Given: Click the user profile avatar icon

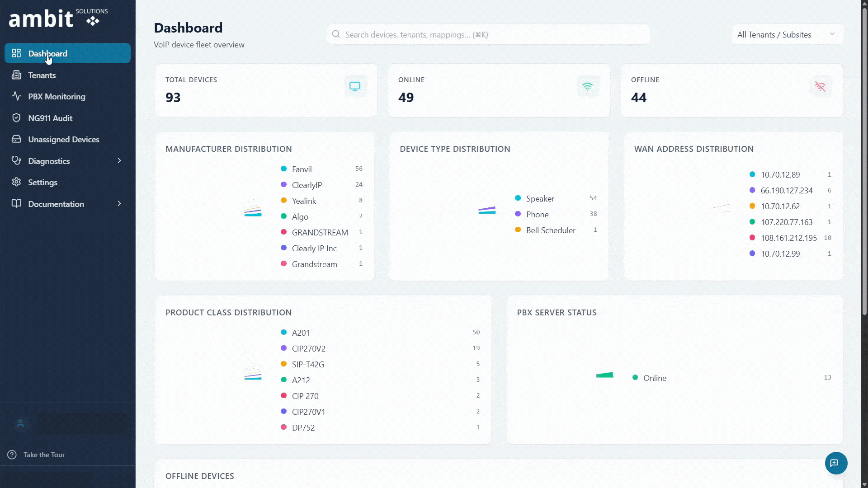Looking at the screenshot, I should coord(20,423).
